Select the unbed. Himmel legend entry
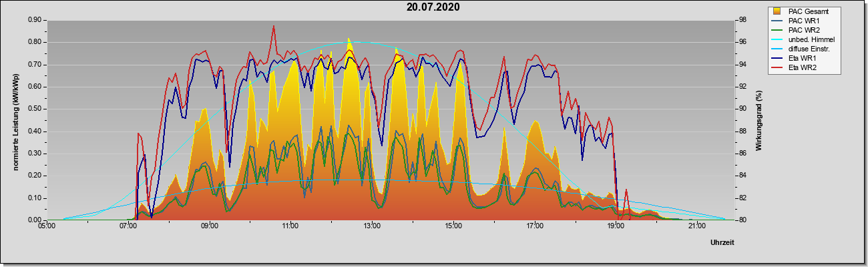Viewport: 868px width, 267px height. click(804, 40)
